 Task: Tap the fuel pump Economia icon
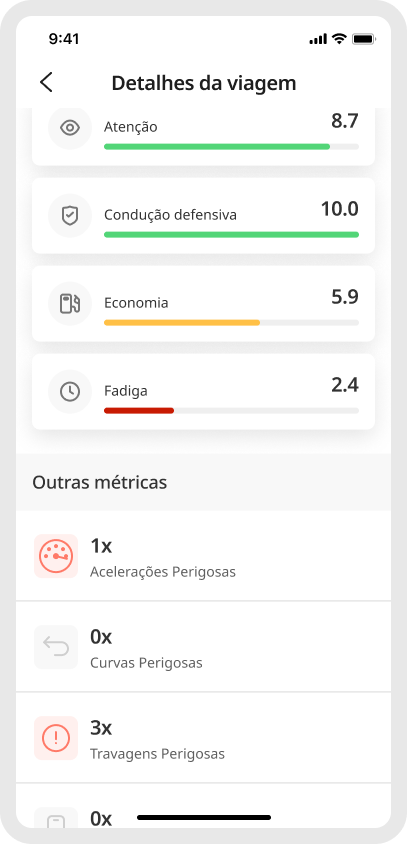[x=70, y=304]
